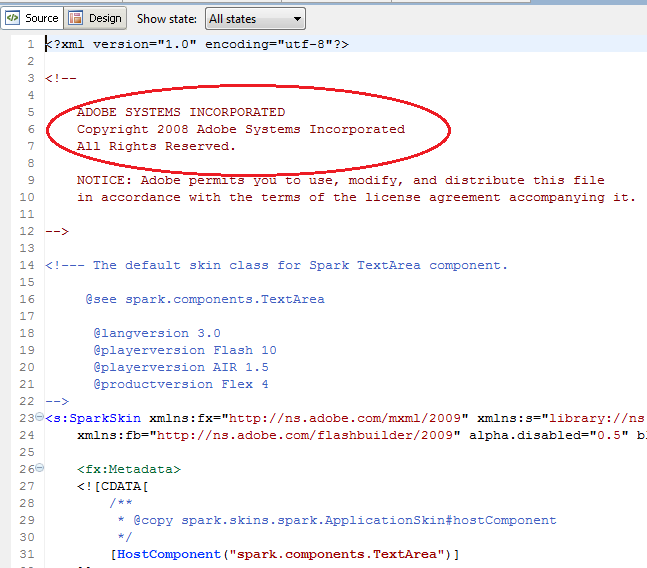Click the NOTICE: Adobe permits line

pos(340,180)
